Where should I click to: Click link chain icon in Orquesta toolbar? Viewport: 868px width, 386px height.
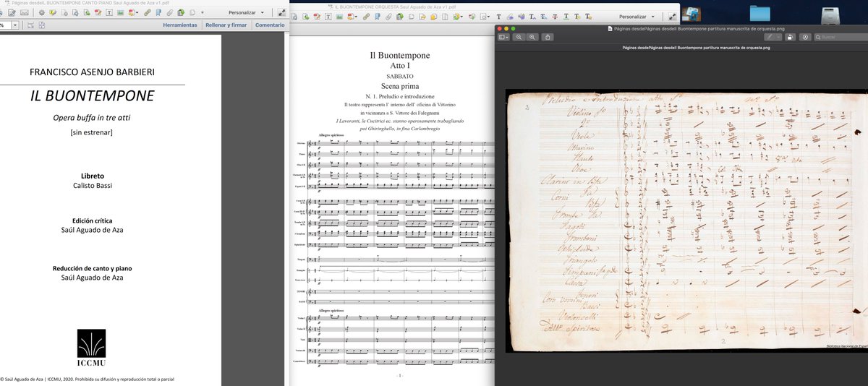click(x=366, y=17)
